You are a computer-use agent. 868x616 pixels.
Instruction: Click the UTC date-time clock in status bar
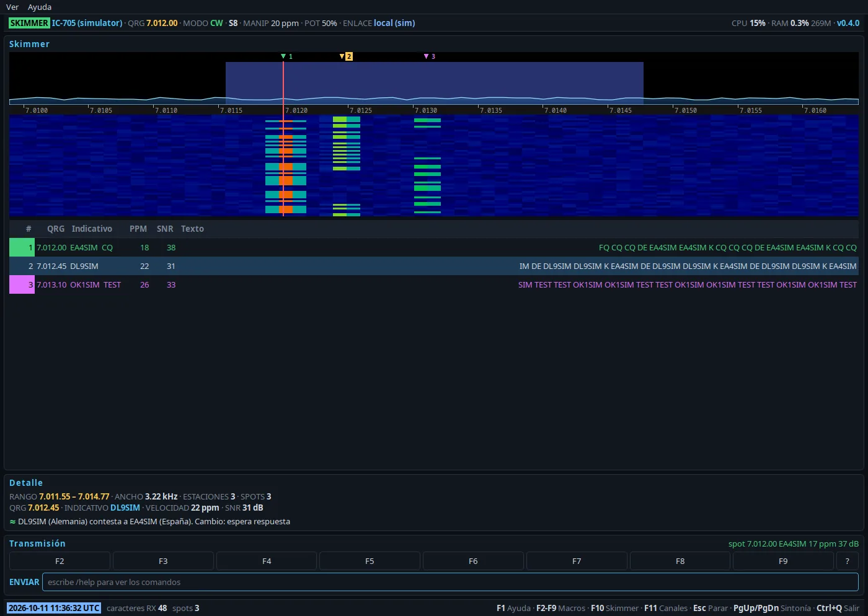click(54, 608)
